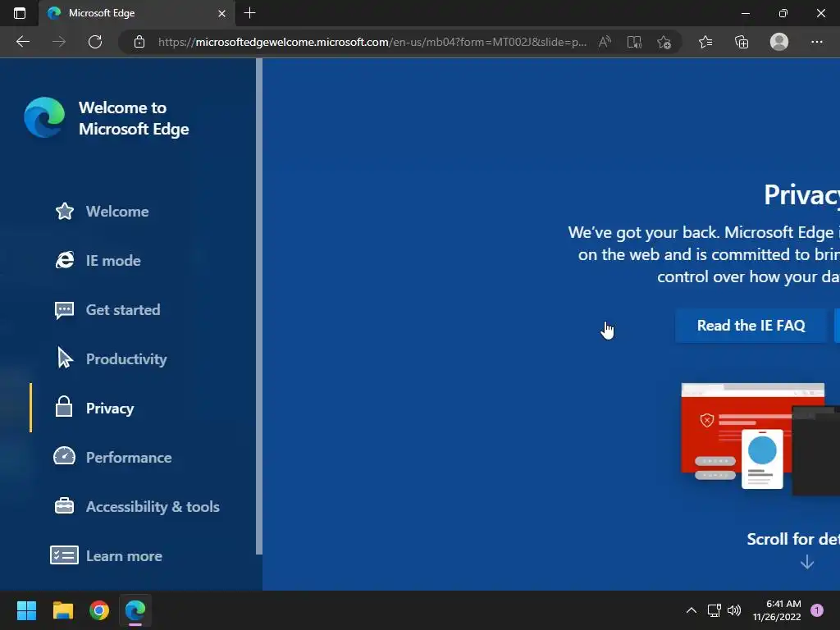Click the address bar URL field

click(372, 42)
